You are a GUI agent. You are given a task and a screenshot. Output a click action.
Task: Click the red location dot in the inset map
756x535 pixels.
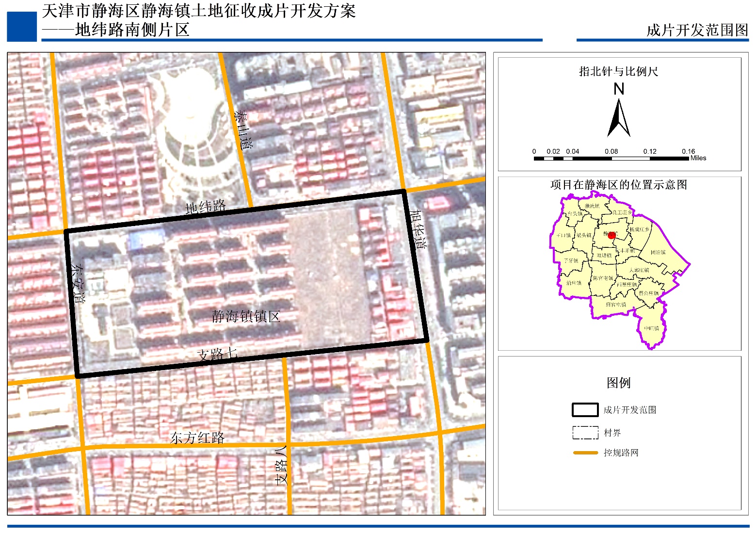(611, 235)
